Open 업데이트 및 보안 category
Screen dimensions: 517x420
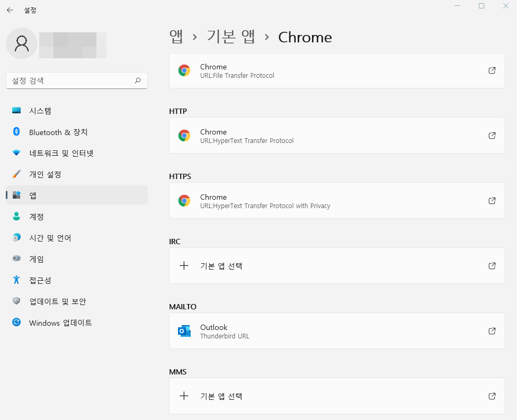coord(76,301)
